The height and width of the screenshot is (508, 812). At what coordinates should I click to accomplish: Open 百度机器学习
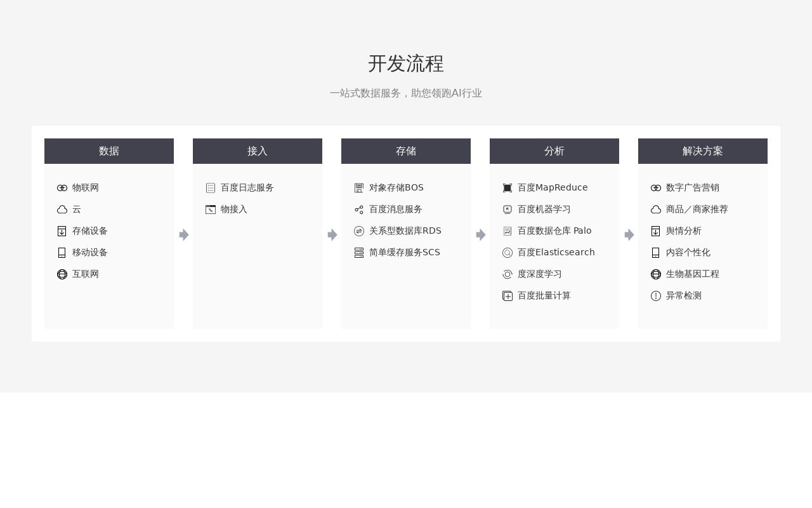pyautogui.click(x=544, y=210)
